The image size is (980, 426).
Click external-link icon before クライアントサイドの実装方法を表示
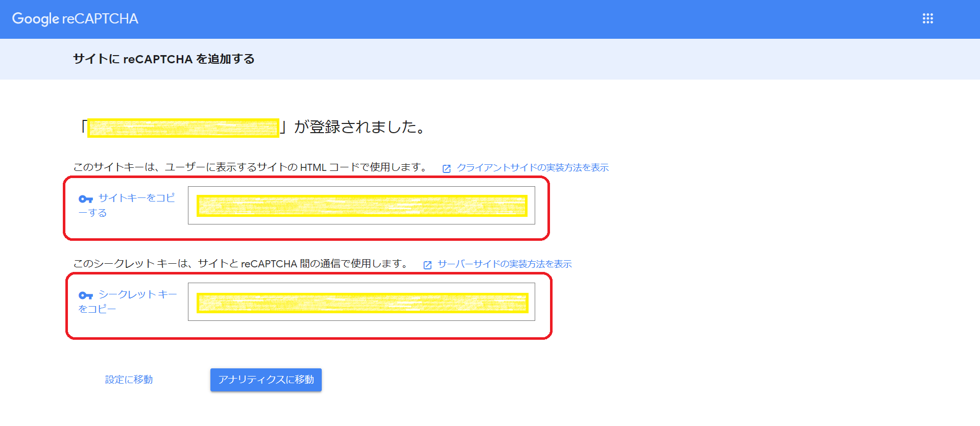tap(446, 168)
